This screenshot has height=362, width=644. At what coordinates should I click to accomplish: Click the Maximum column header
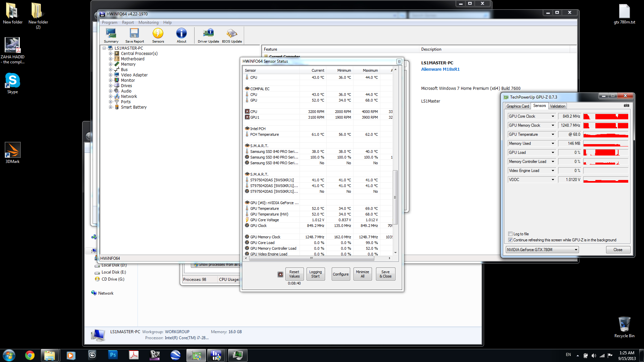coord(367,70)
